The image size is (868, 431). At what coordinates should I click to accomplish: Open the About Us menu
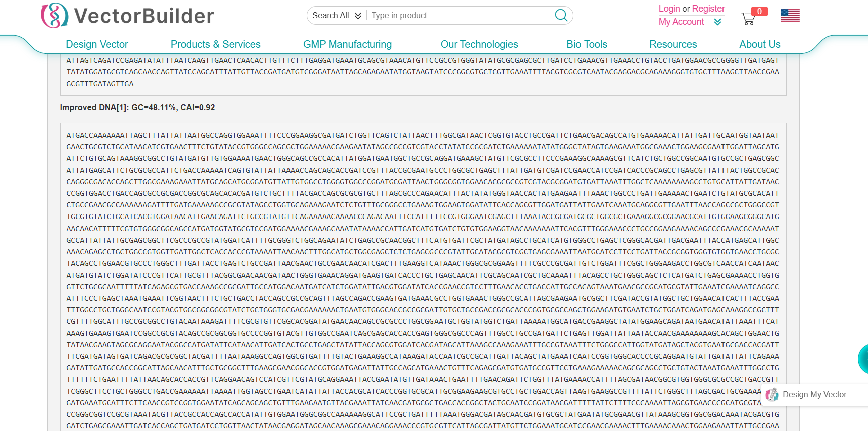760,44
